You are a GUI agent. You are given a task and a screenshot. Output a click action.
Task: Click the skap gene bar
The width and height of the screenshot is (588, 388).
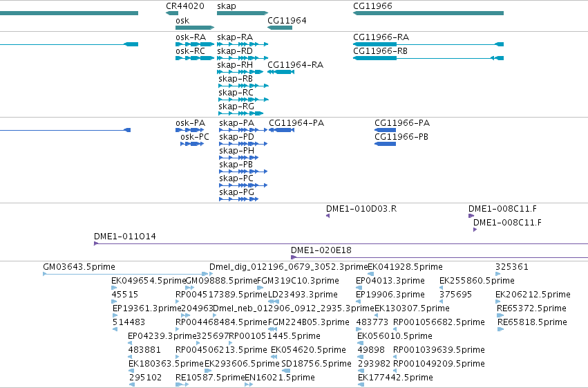tap(243, 13)
